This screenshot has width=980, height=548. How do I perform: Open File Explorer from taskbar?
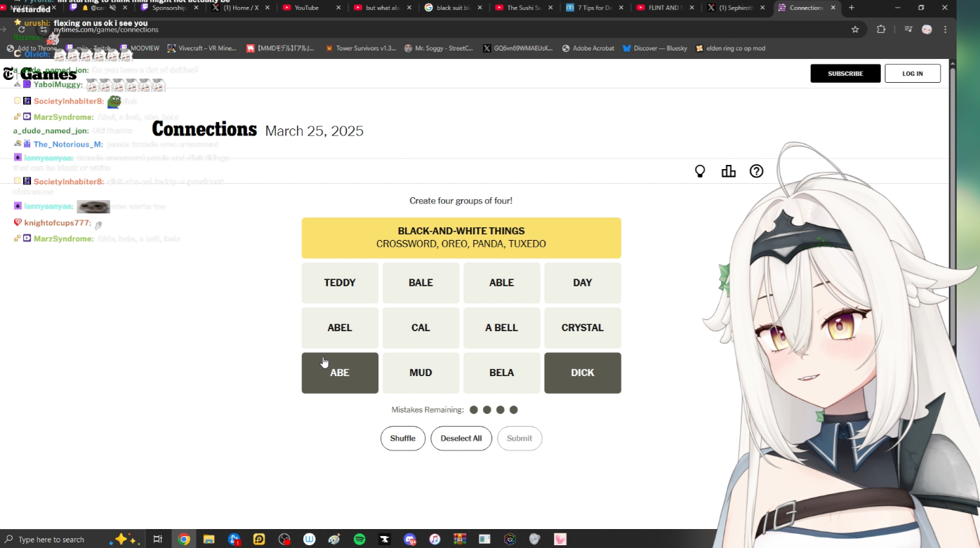tap(208, 539)
